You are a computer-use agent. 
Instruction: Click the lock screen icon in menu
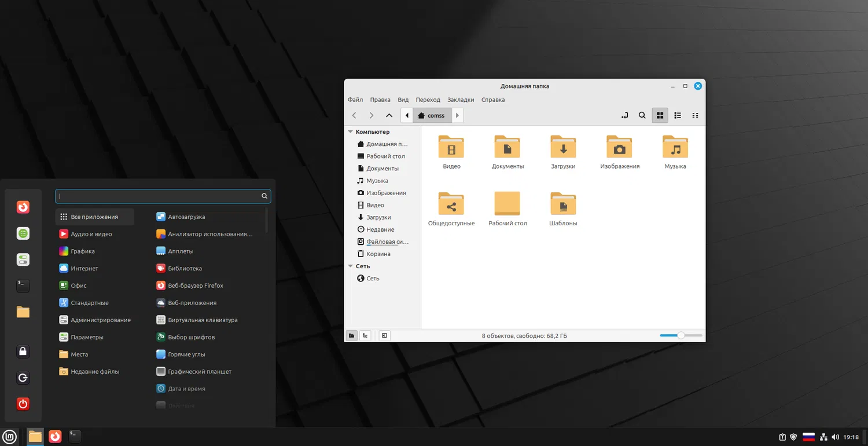click(x=23, y=352)
